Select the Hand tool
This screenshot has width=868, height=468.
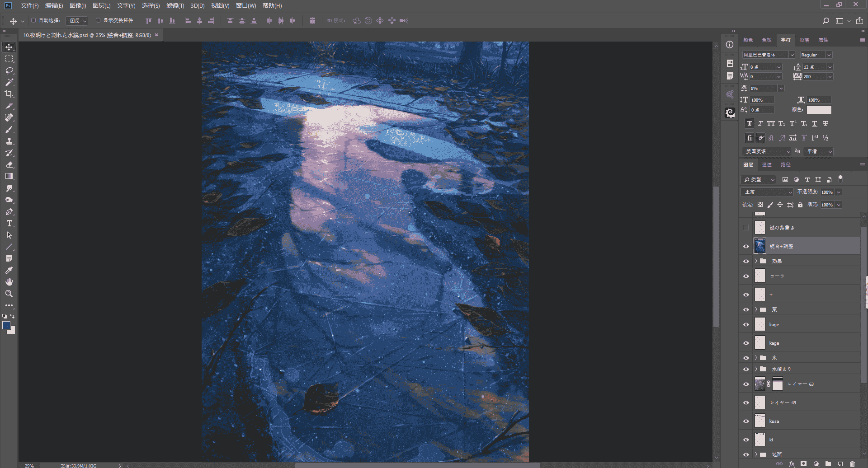[x=9, y=282]
